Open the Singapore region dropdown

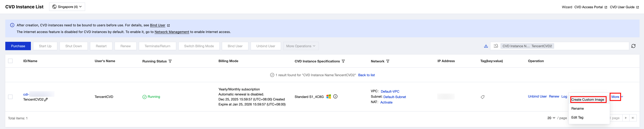pos(67,7)
